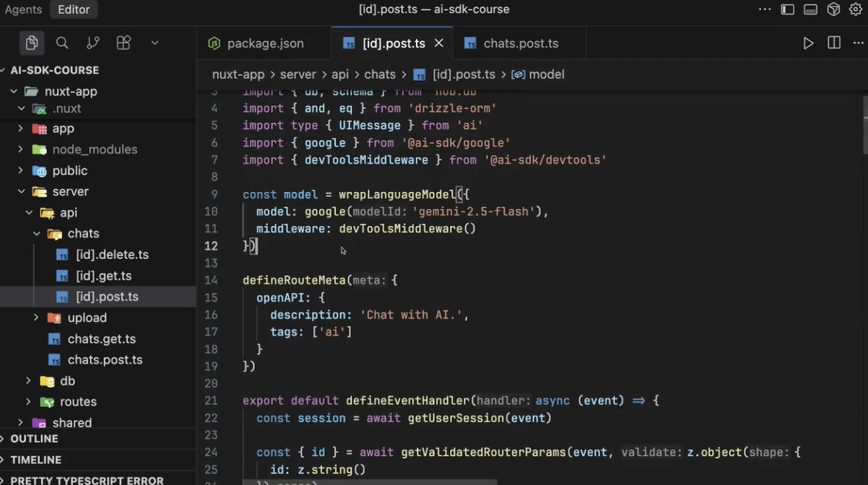The height and width of the screenshot is (485, 868).
Task: Switch to the Editor mode
Action: pos(74,9)
